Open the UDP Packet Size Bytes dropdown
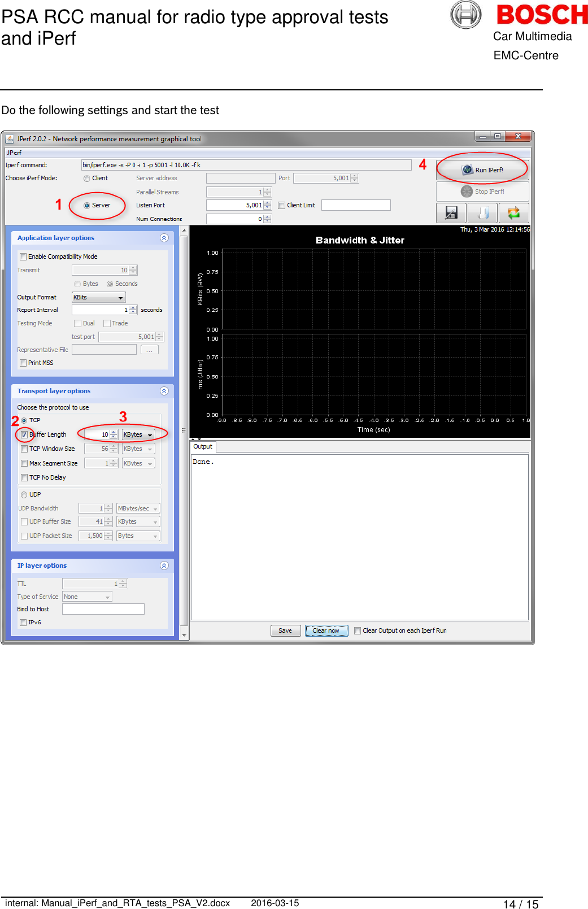The height and width of the screenshot is (909, 588). tap(138, 536)
